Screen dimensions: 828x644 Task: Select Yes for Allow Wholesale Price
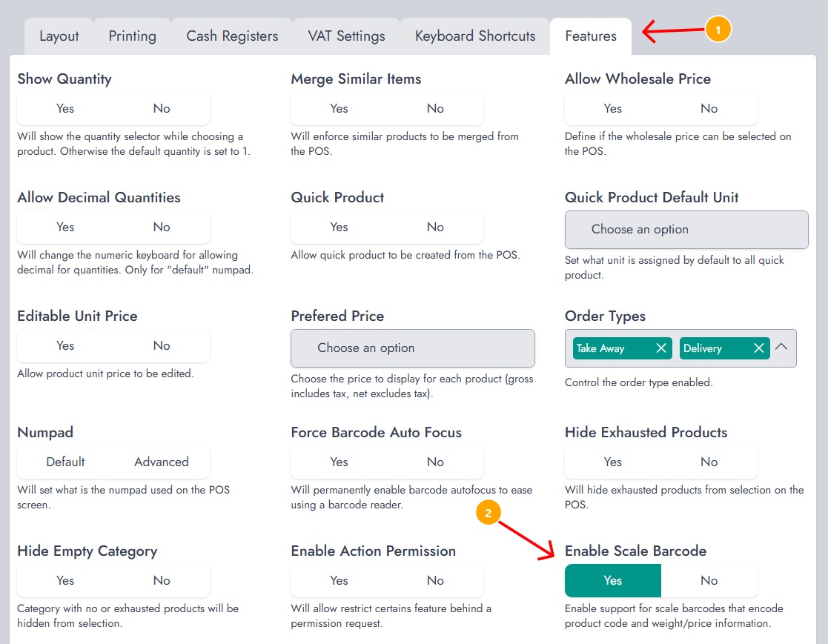612,109
